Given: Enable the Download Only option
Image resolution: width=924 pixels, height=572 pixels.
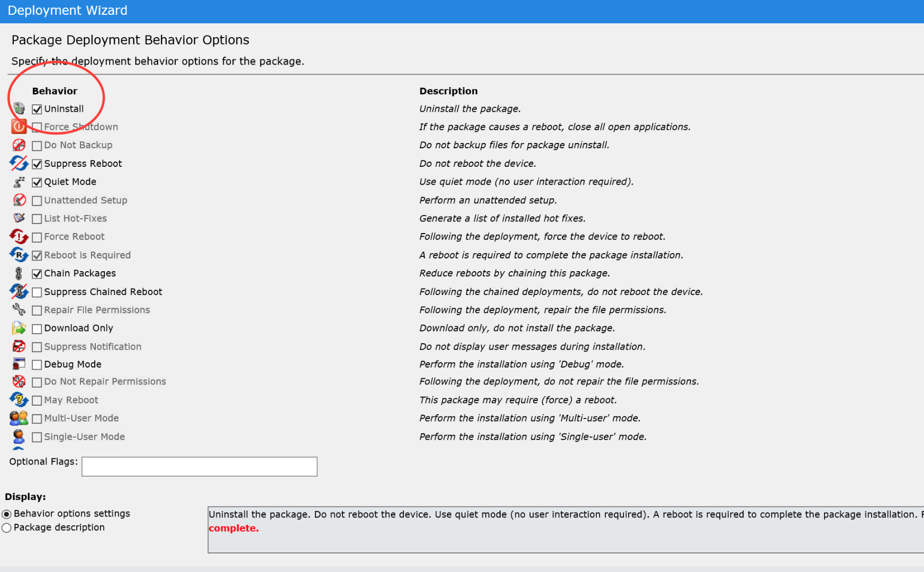Looking at the screenshot, I should click(x=37, y=328).
